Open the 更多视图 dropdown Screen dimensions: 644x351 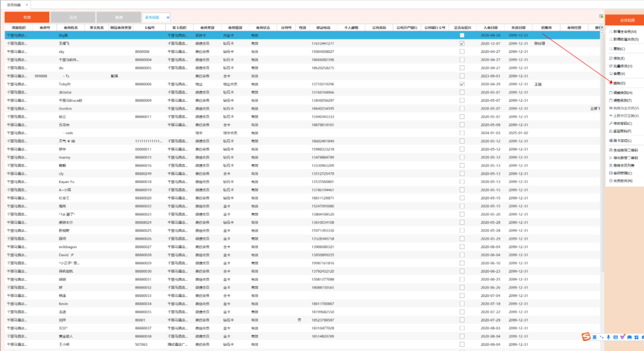point(157,17)
